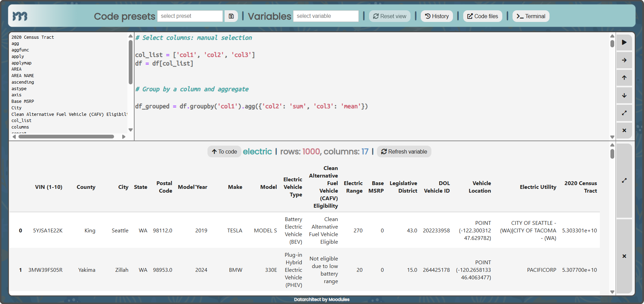This screenshot has width=644, height=304.
Task: Click the 'Electric Range' column header
Action: click(353, 187)
